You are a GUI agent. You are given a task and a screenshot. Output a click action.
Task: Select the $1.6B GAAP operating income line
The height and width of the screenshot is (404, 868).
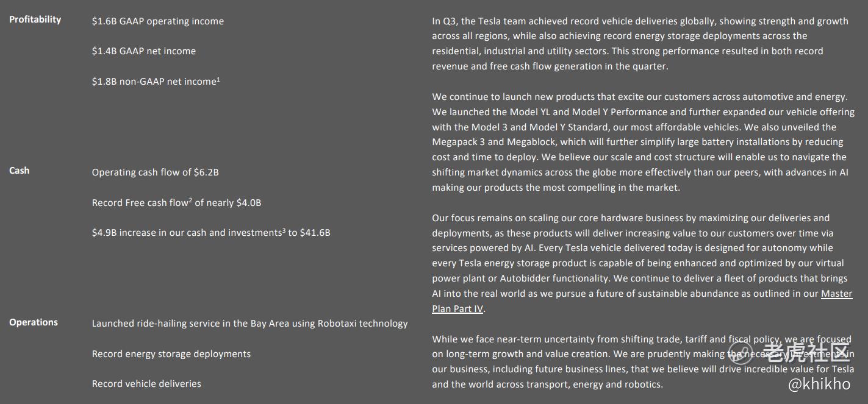(x=157, y=21)
